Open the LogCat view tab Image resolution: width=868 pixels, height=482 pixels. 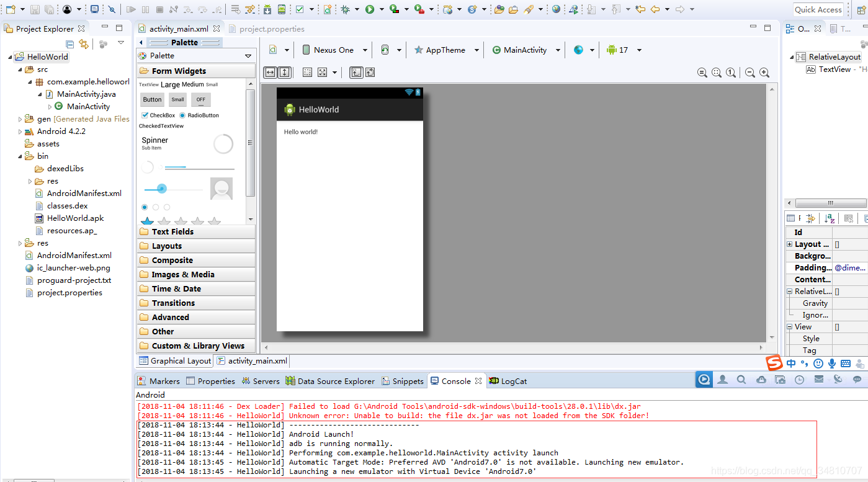coord(508,381)
